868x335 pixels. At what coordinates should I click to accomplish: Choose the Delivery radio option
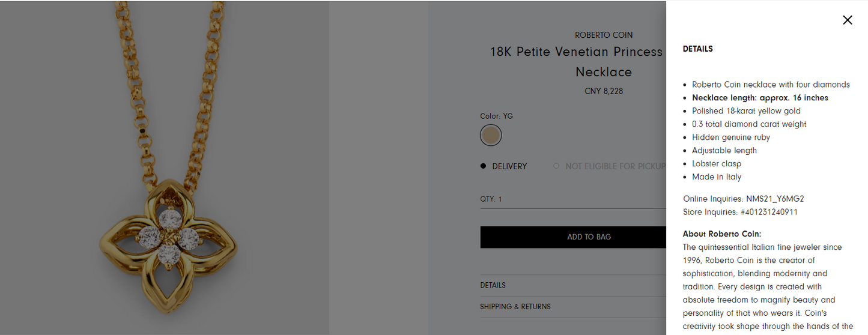484,166
